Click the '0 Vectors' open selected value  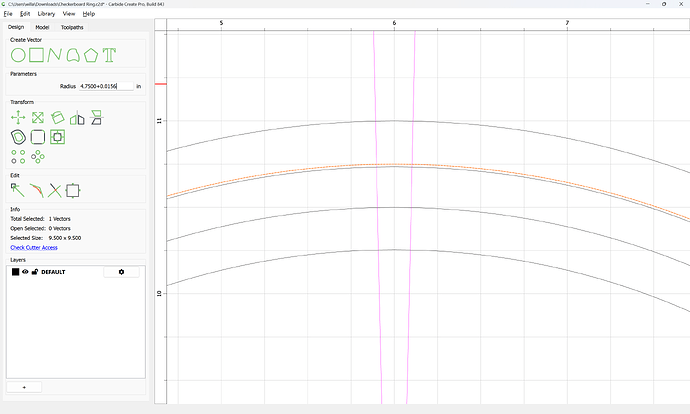pos(59,228)
